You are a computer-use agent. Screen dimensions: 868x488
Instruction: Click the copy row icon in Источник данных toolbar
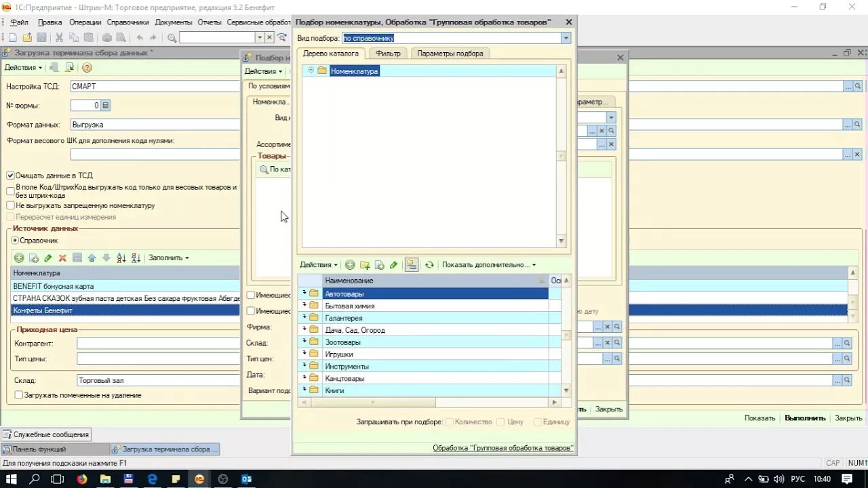[x=33, y=258]
